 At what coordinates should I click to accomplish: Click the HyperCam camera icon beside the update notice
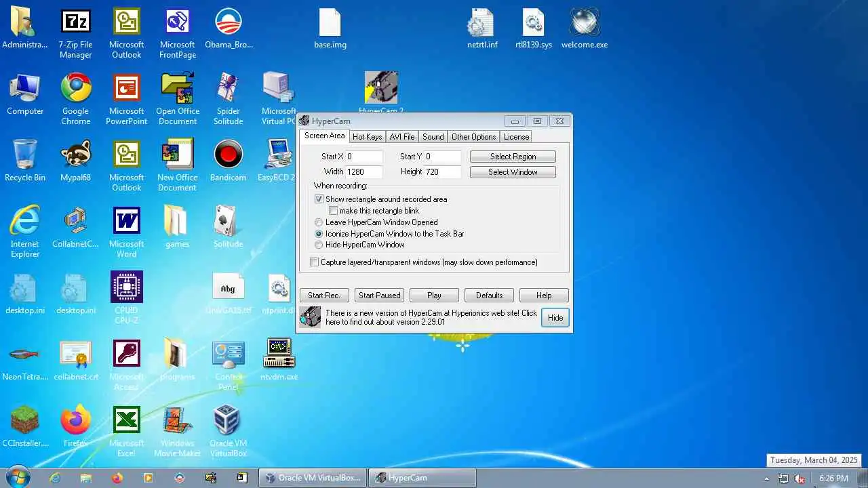coord(310,317)
